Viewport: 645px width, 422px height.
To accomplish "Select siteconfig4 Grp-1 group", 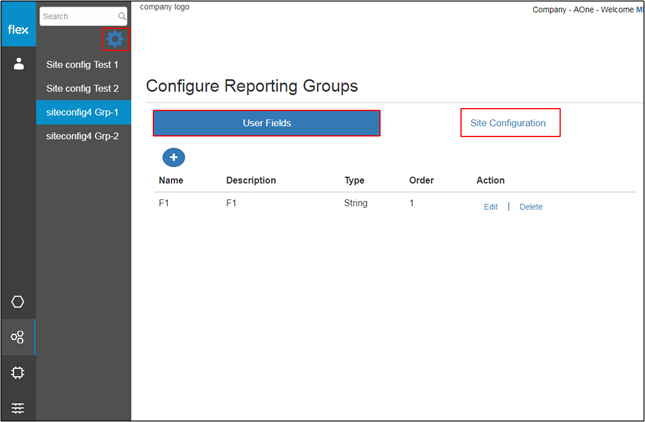I will (x=84, y=112).
